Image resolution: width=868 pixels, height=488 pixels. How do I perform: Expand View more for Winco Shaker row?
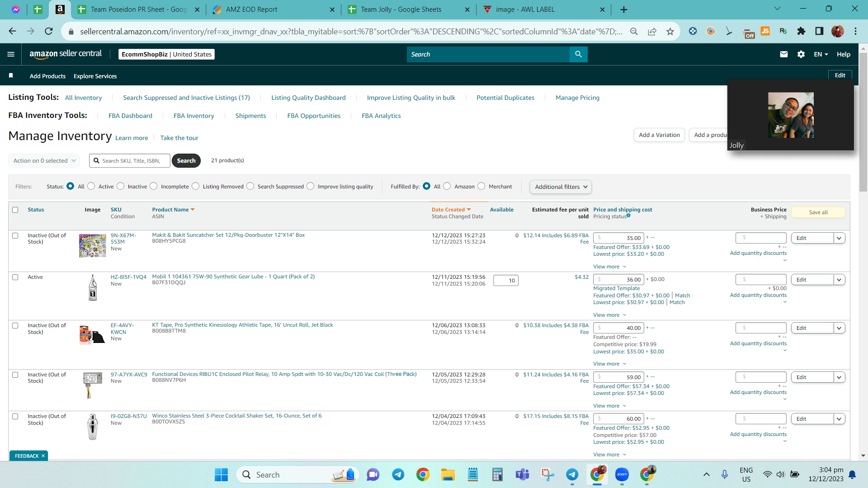609,455
